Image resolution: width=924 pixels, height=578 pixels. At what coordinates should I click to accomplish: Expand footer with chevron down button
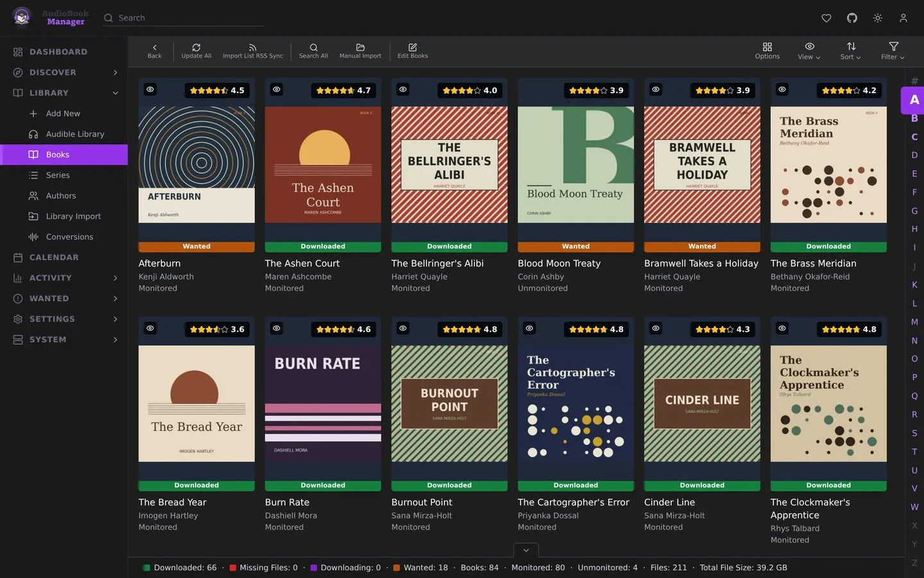[x=526, y=550]
